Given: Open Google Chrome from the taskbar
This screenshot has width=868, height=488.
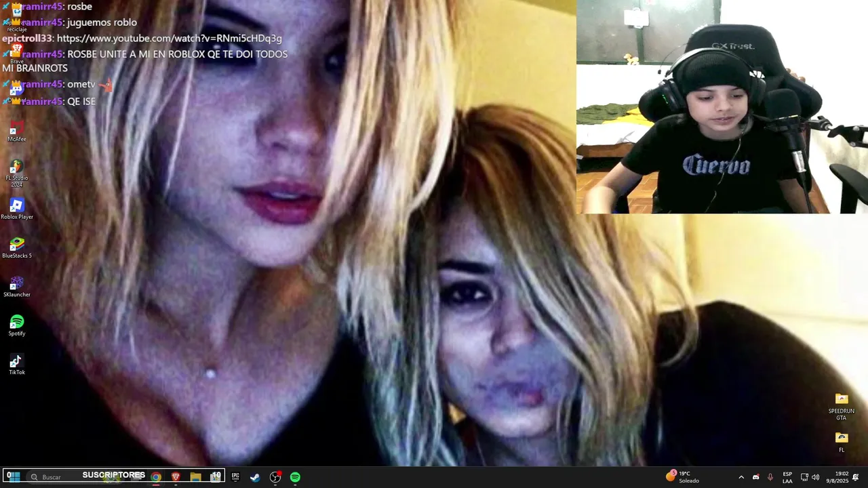Looking at the screenshot, I should (156, 477).
